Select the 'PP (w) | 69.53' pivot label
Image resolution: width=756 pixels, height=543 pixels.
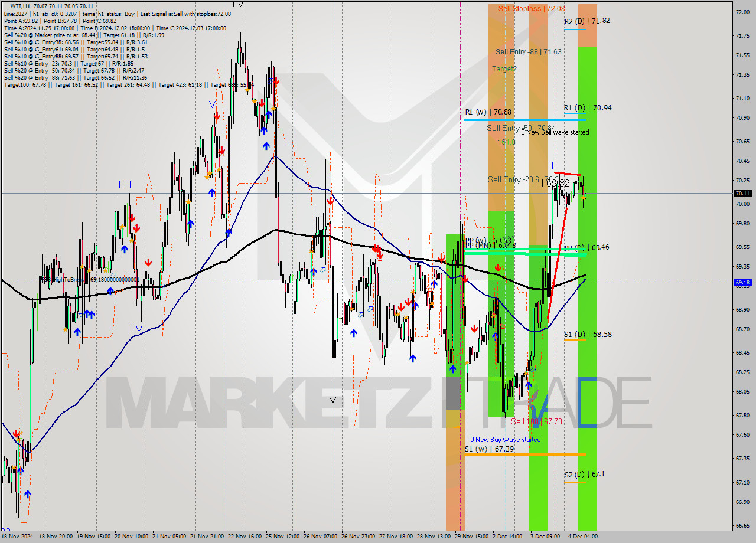488,240
